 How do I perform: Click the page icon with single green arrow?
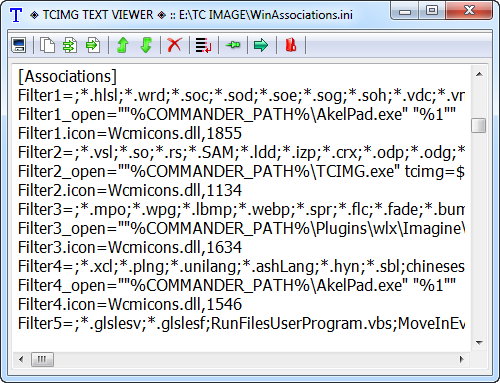(x=93, y=45)
